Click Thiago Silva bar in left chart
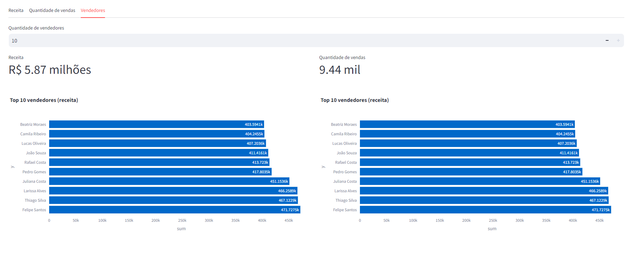The height and width of the screenshot is (259, 644). pyautogui.click(x=173, y=200)
